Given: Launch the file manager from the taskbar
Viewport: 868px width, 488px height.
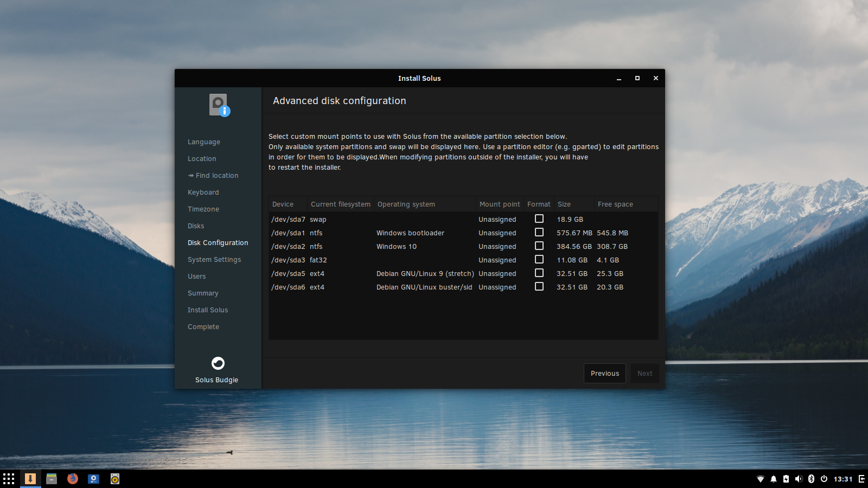Looking at the screenshot, I should click(x=52, y=479).
